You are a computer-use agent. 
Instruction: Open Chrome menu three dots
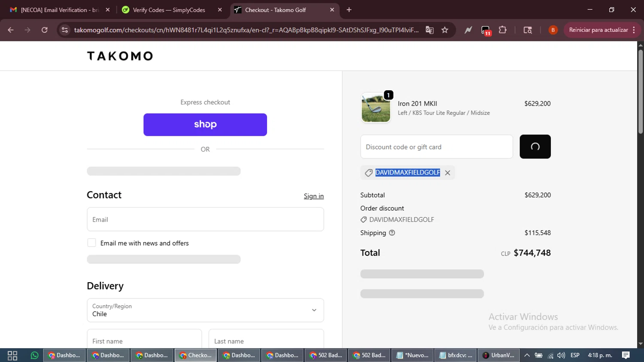(x=634, y=30)
